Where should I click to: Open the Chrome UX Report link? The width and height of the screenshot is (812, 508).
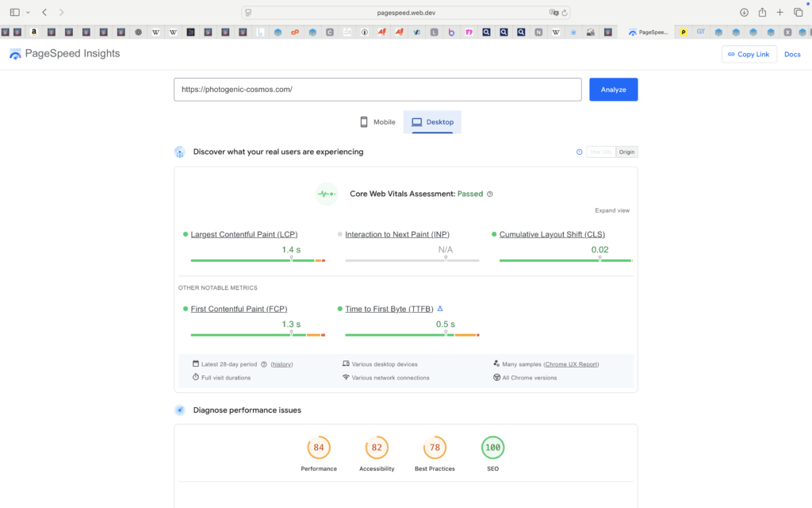click(571, 364)
